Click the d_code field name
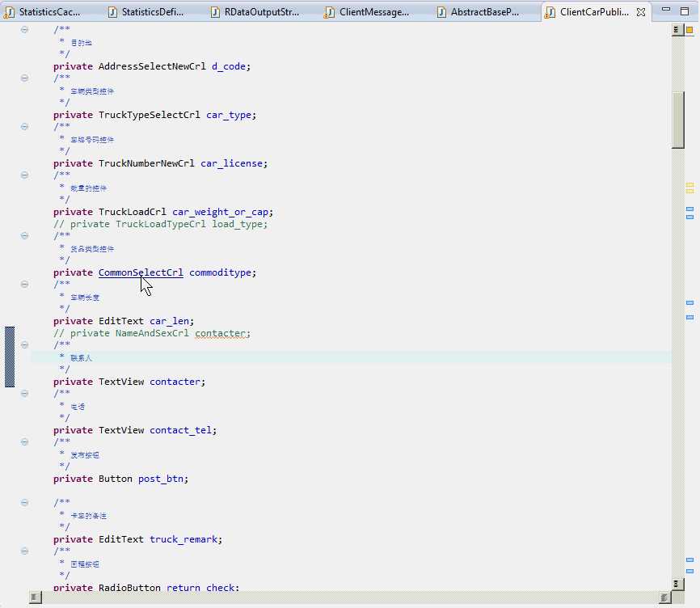The height and width of the screenshot is (608, 700). tap(229, 66)
